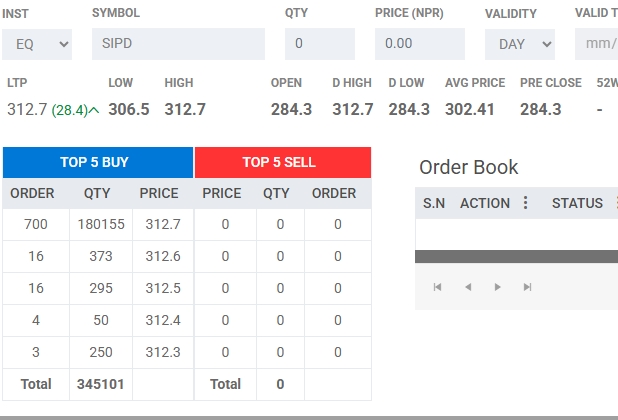Click buy price 312.5 cell
Viewport: 618px width, 420px height.
(x=163, y=288)
